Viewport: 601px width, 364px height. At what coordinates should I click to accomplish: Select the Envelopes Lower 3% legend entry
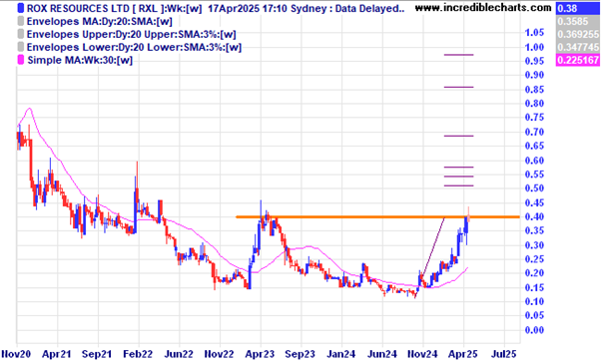coord(134,48)
